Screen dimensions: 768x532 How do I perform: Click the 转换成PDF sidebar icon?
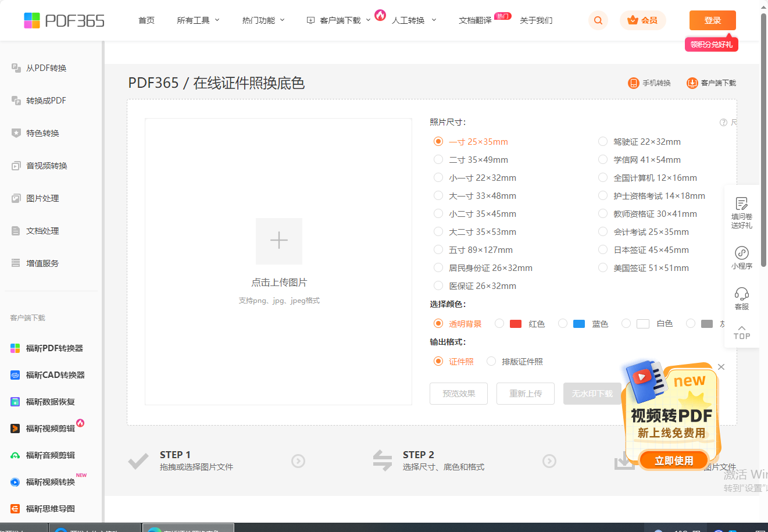(16, 101)
